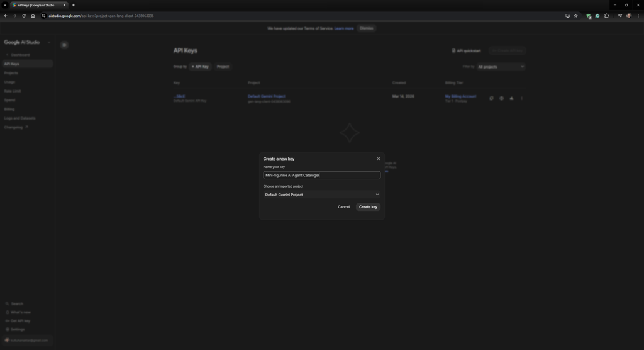Viewport: 644px width, 350px height.
Task: Click Get API key in the sidebar
Action: (x=18, y=321)
